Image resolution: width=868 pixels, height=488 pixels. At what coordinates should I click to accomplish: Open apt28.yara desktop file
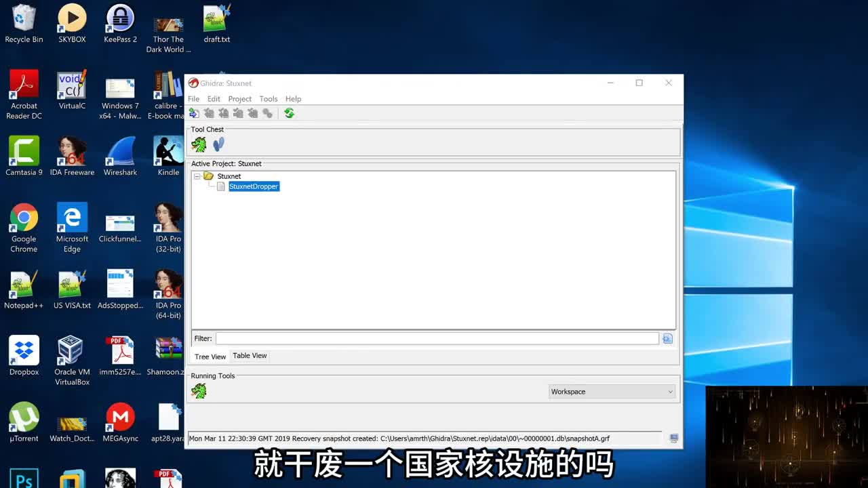pyautogui.click(x=168, y=422)
